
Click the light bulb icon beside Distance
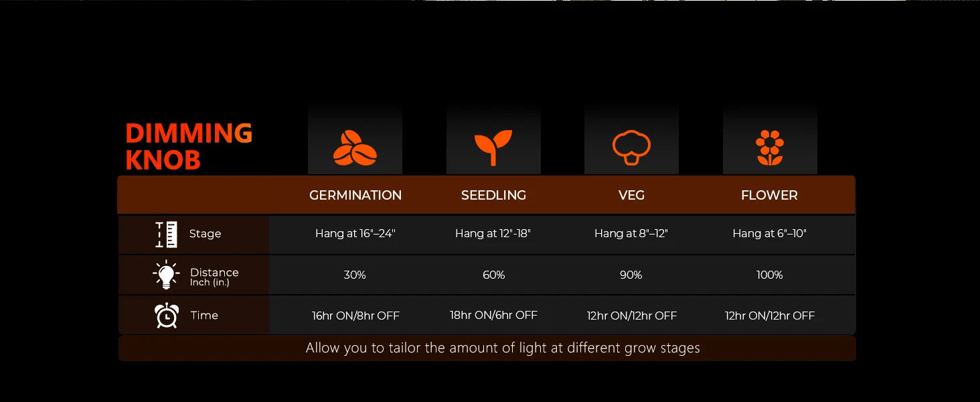coord(166,275)
